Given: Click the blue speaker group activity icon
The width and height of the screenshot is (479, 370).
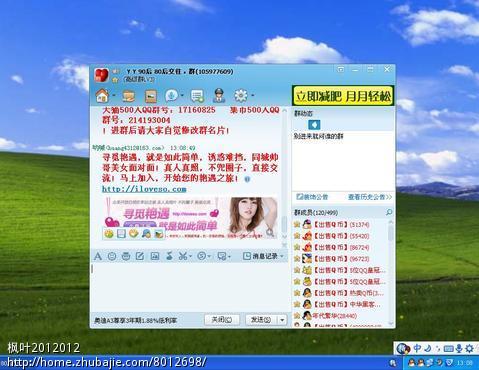Looking at the screenshot, I should coord(314,125).
